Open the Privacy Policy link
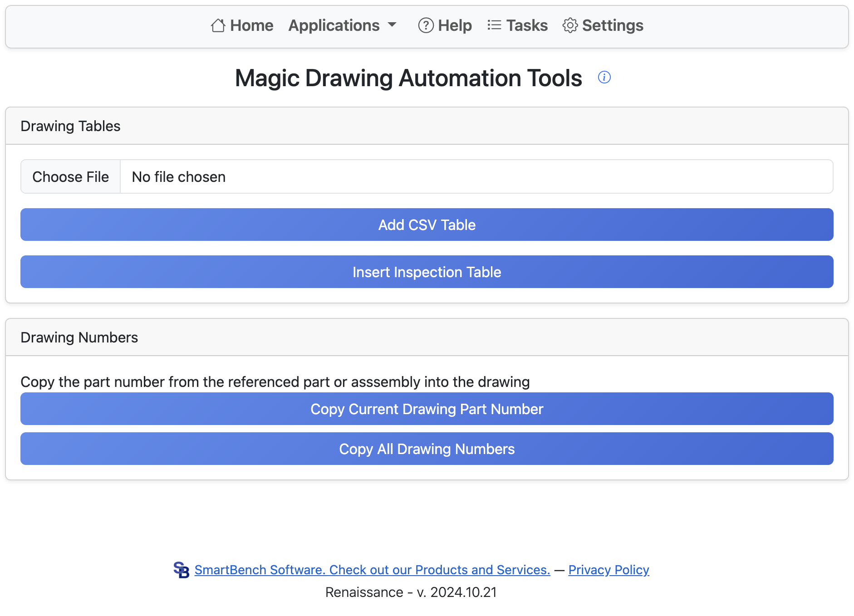Image resolution: width=854 pixels, height=616 pixels. click(x=608, y=570)
